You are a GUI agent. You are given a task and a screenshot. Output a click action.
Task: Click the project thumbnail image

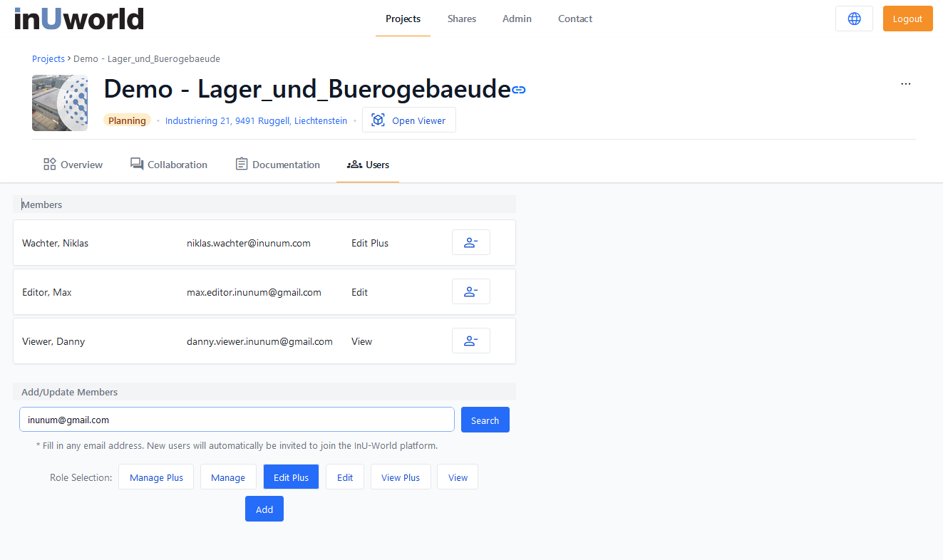pos(60,103)
